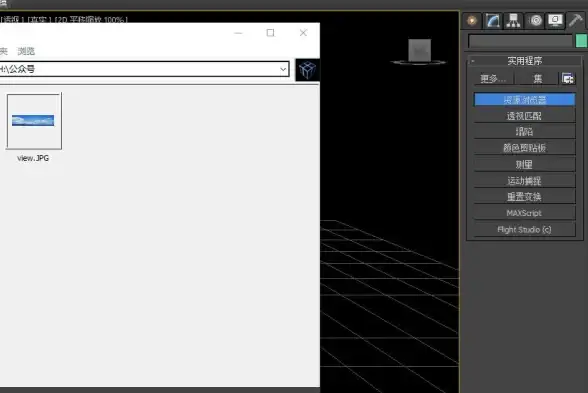The width and height of the screenshot is (588, 393).
Task: Click the object name input field
Action: [520, 40]
